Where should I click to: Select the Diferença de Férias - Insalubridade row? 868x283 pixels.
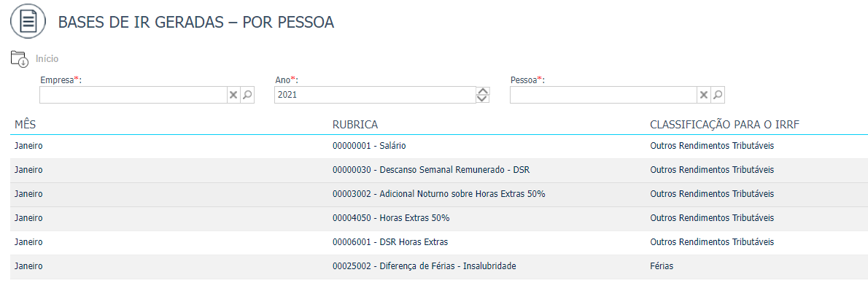click(x=439, y=266)
